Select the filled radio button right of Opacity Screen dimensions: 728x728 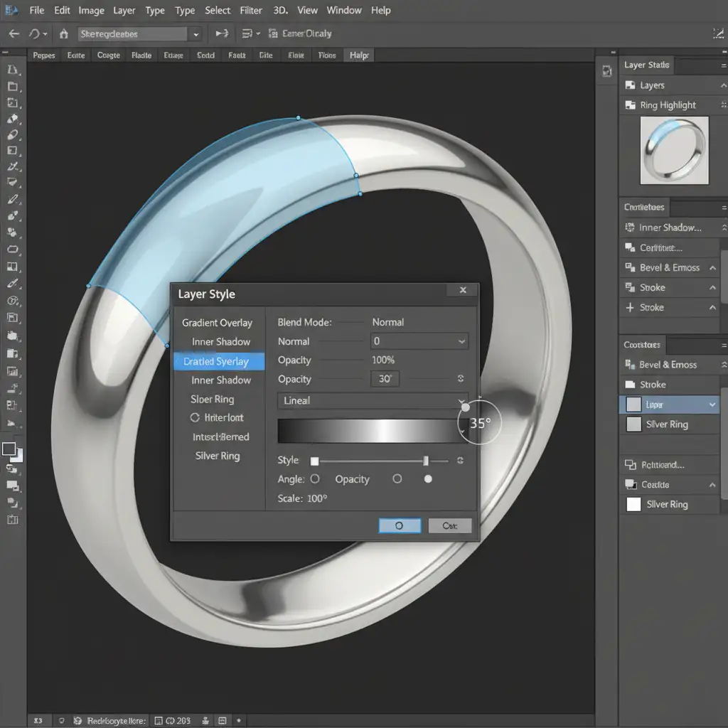click(428, 479)
